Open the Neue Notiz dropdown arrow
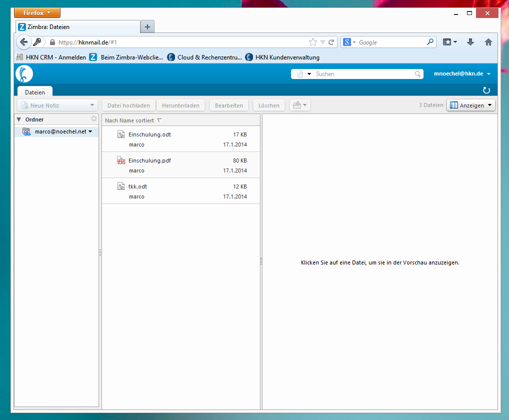 [92, 105]
